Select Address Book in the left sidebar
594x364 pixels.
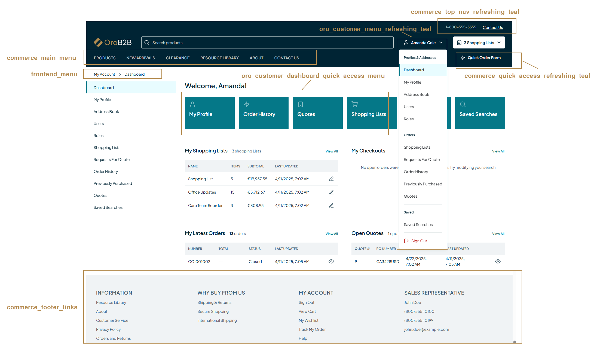tap(106, 112)
